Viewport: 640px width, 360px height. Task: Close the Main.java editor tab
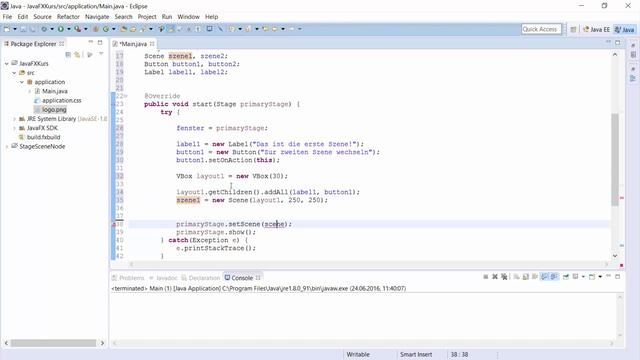tap(152, 44)
